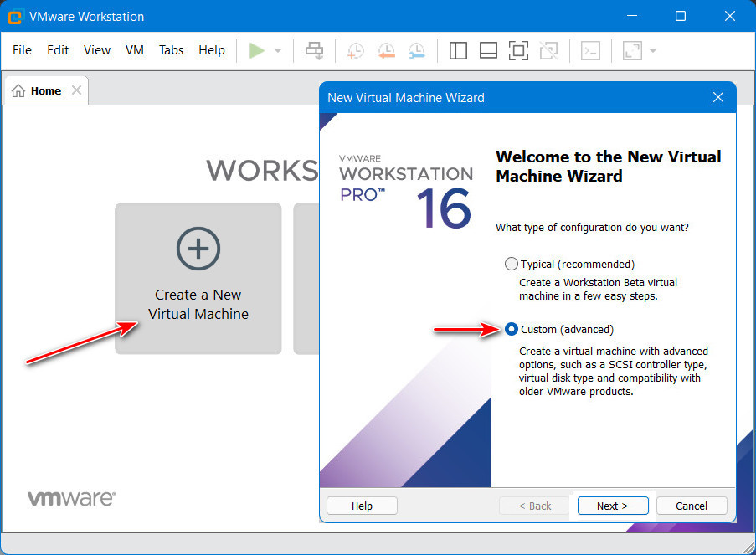Open the Edit menu
Image resolution: width=756 pixels, height=555 pixels.
coord(58,50)
